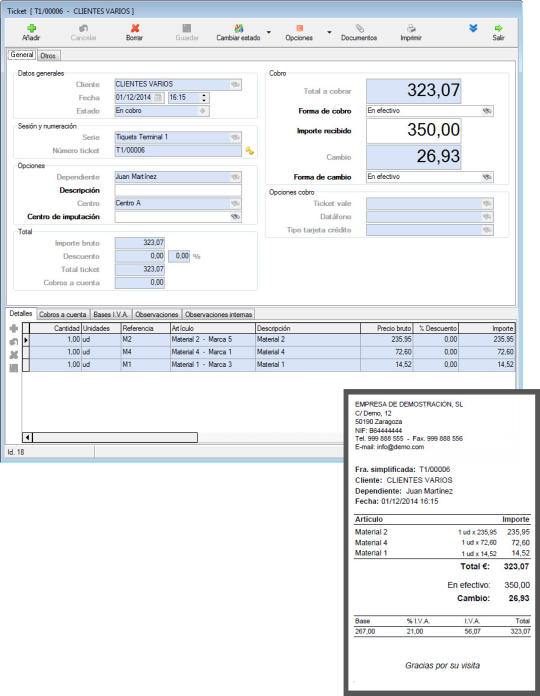Click lookup icon in Tipo tarjeta crédito
The image size is (540, 696).
(x=487, y=230)
